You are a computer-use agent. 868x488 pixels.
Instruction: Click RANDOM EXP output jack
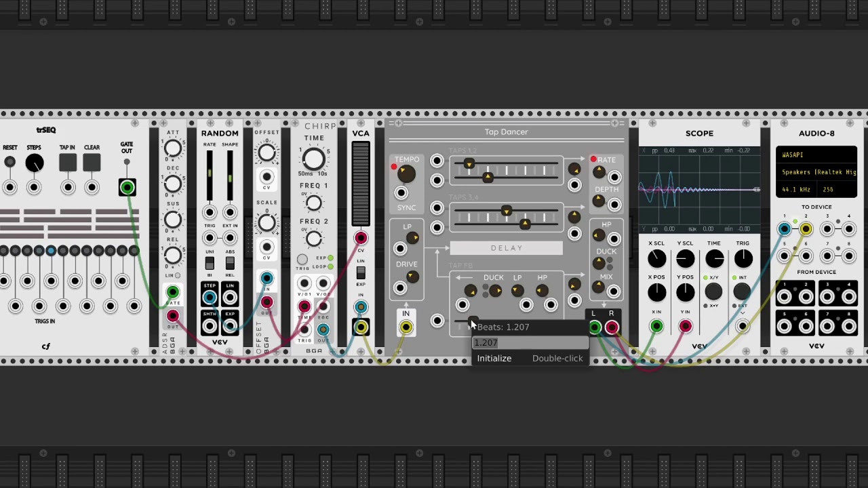(x=230, y=326)
